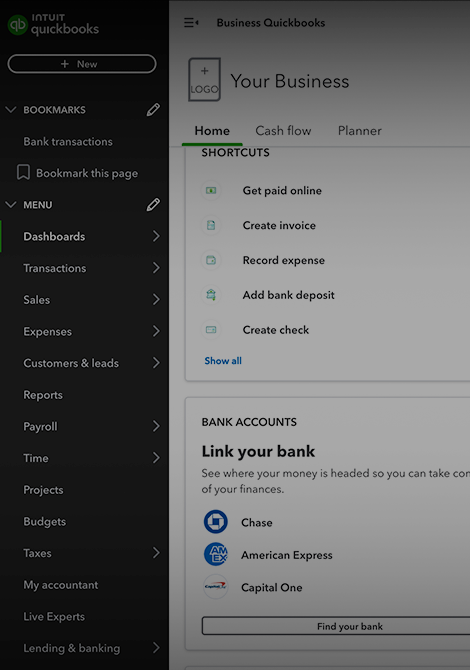470x670 pixels.
Task: Click the Create invoice shortcut icon
Action: coord(211,225)
